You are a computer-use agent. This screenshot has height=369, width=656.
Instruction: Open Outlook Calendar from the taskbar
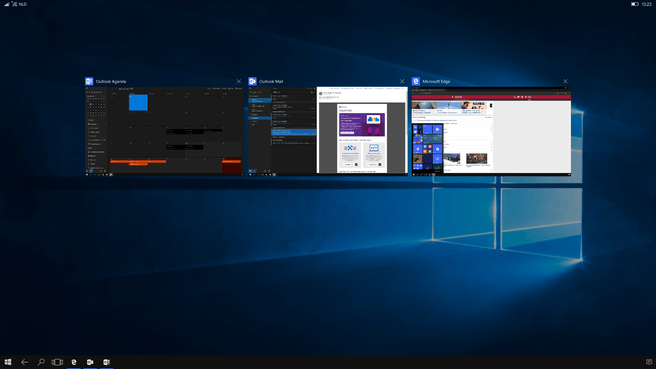pyautogui.click(x=106, y=362)
